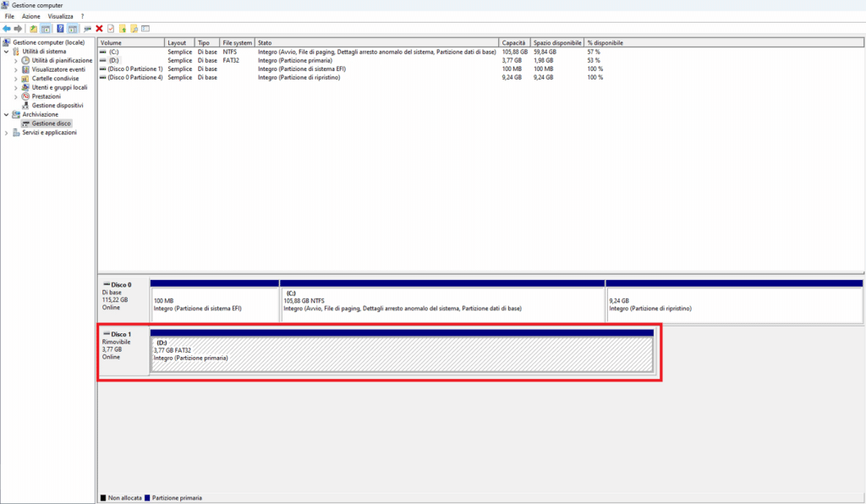Toggle the console tree pane toolbar icon
866x504 pixels.
point(46,29)
